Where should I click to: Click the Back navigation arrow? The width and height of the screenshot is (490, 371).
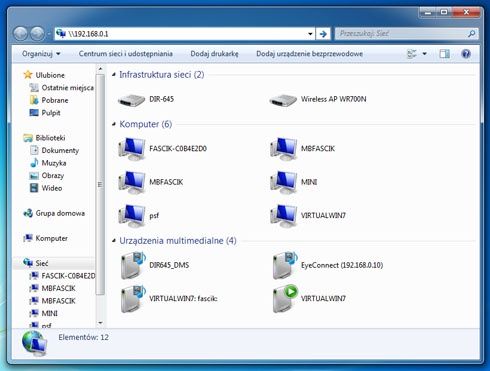(20, 33)
